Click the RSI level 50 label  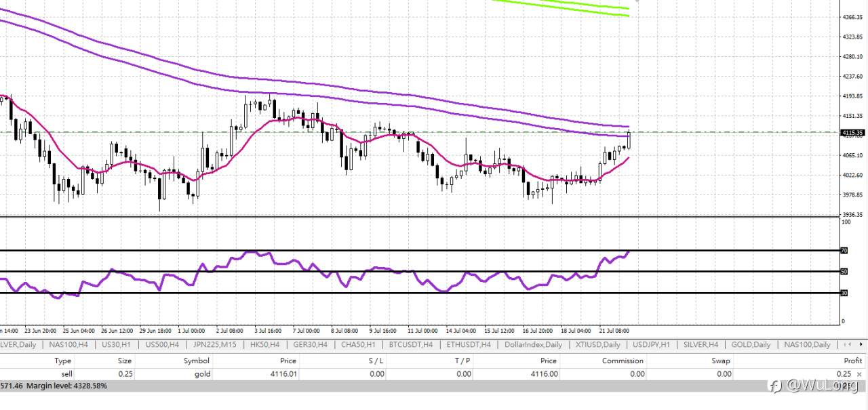pos(844,272)
